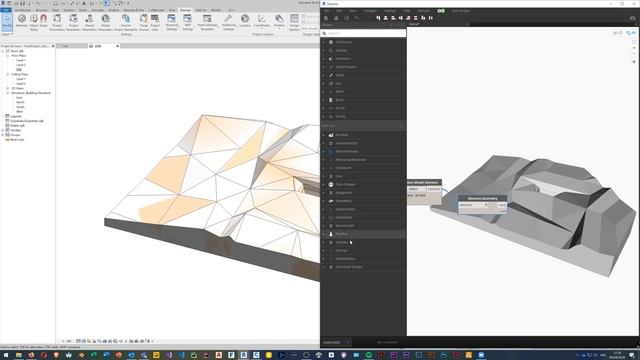
Task: Open Structural Settings in Revit
Action: [x=171, y=22]
